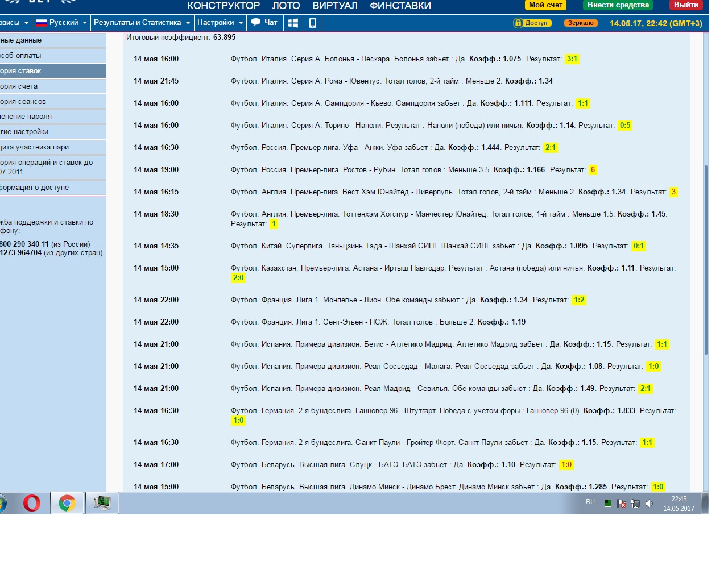Click the Show Desktop strip beside clock
This screenshot has height=582, width=728.
click(x=705, y=503)
